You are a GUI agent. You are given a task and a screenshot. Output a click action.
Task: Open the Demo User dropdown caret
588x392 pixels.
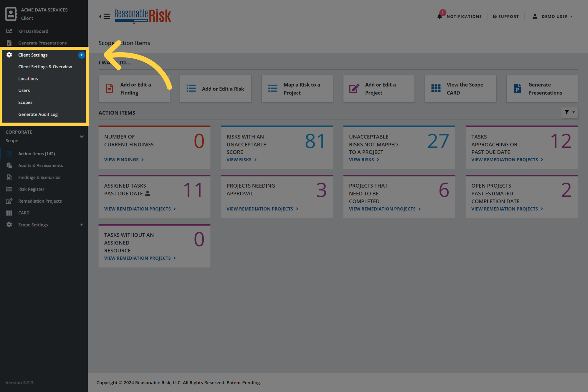pyautogui.click(x=571, y=17)
